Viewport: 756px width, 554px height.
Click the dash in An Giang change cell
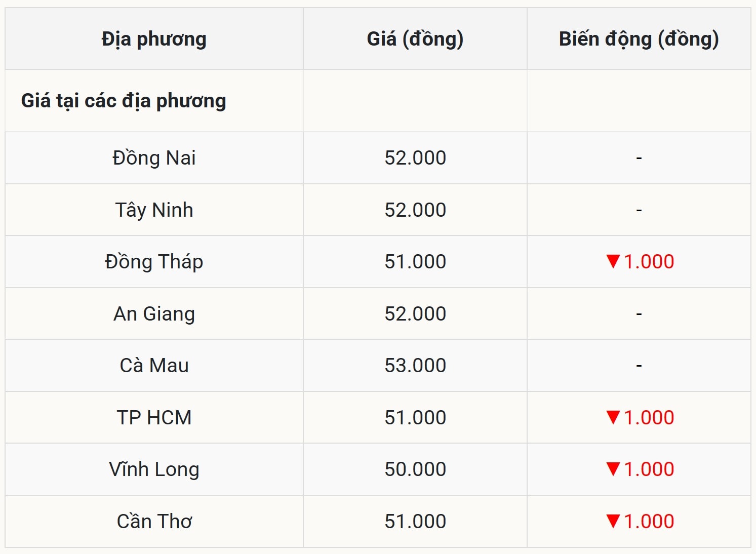point(639,314)
